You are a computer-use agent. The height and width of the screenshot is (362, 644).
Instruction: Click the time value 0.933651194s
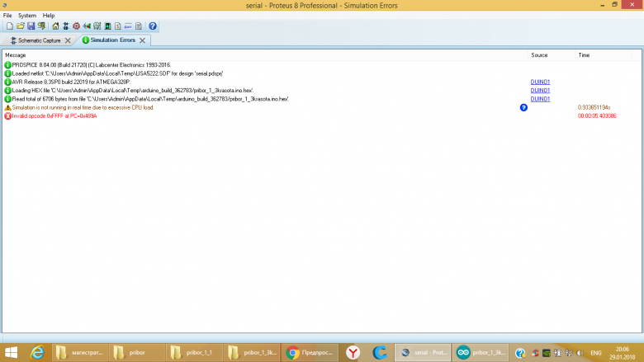pyautogui.click(x=594, y=107)
